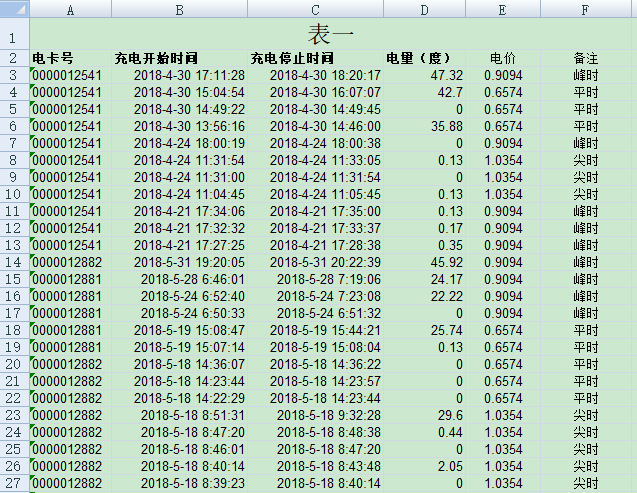Select row 1 header
The height and width of the screenshot is (493, 637).
coord(15,34)
